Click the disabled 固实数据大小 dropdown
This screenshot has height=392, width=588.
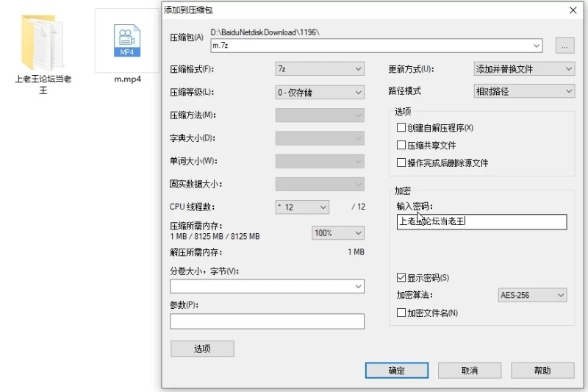point(320,184)
